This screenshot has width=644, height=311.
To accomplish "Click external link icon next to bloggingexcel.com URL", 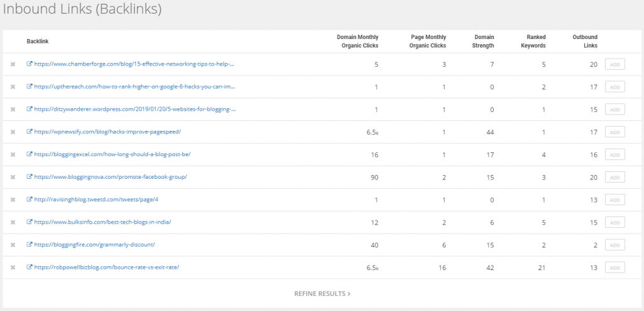I will [x=30, y=154].
